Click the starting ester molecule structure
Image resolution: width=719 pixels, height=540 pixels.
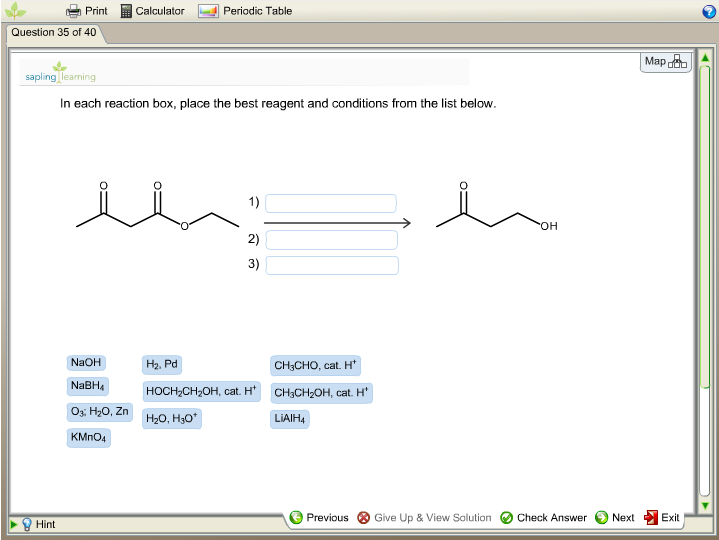pyautogui.click(x=157, y=206)
